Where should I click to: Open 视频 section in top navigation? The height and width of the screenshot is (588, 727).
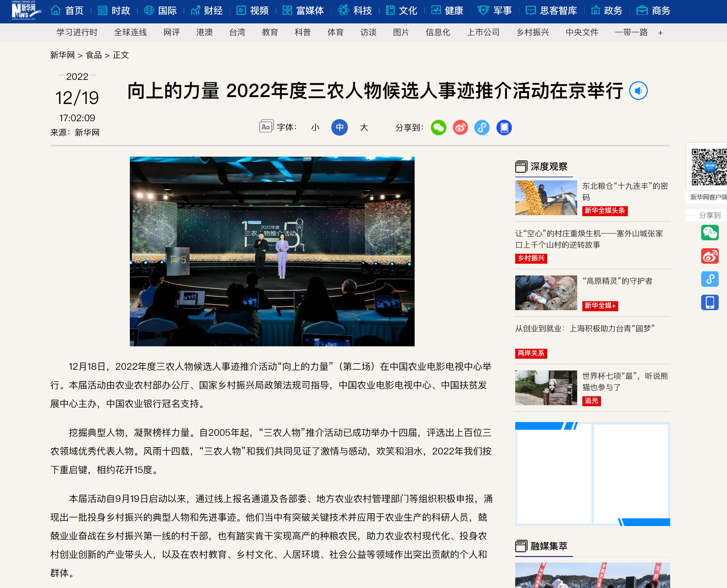pos(252,11)
